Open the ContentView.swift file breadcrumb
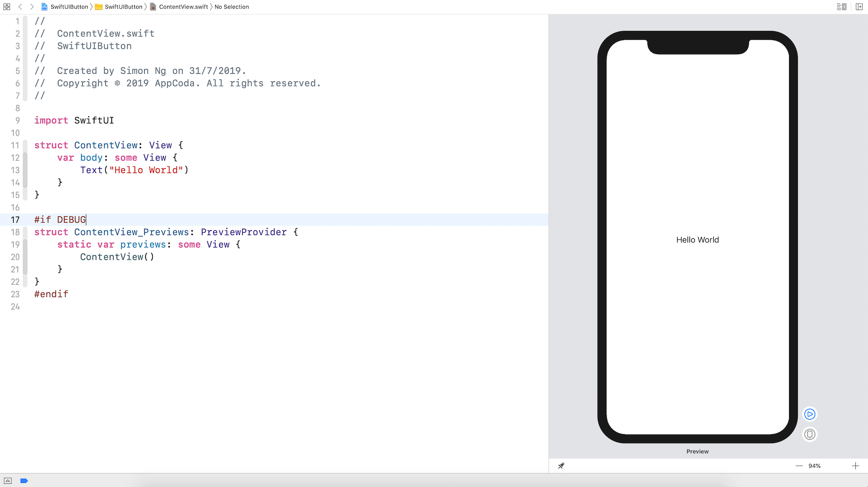The height and width of the screenshot is (487, 868). [183, 7]
